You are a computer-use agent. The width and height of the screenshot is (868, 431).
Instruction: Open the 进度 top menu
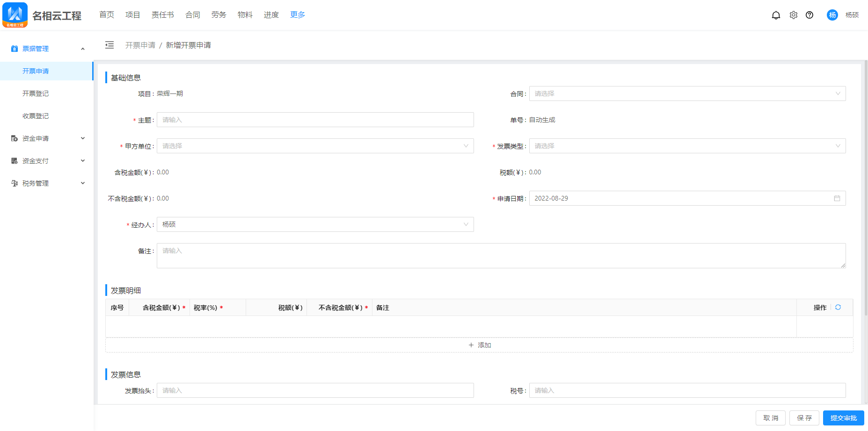(271, 15)
